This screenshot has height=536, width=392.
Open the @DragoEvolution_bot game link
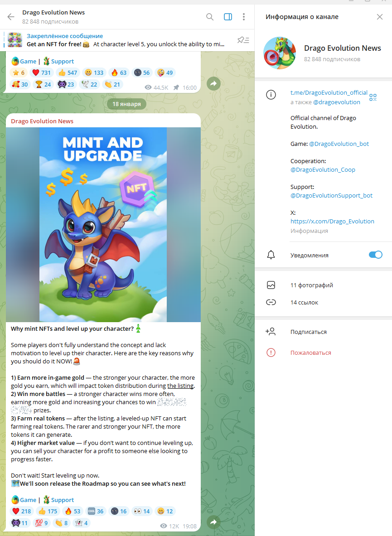point(339,144)
